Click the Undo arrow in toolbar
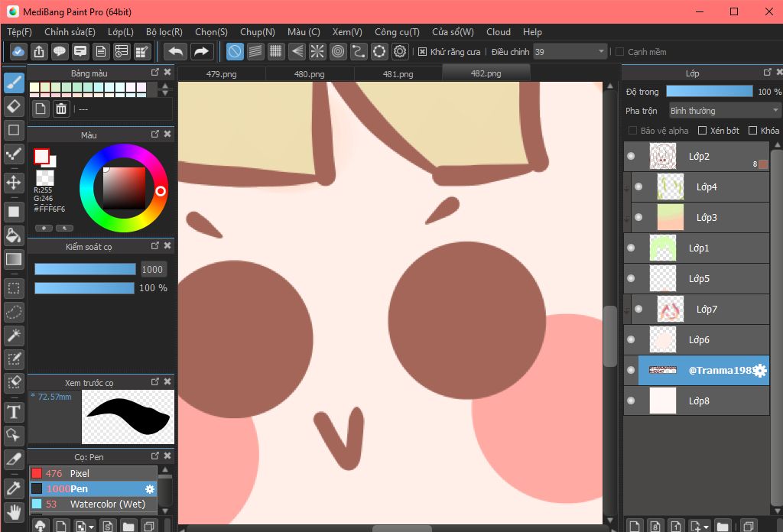The width and height of the screenshot is (783, 532). (176, 51)
